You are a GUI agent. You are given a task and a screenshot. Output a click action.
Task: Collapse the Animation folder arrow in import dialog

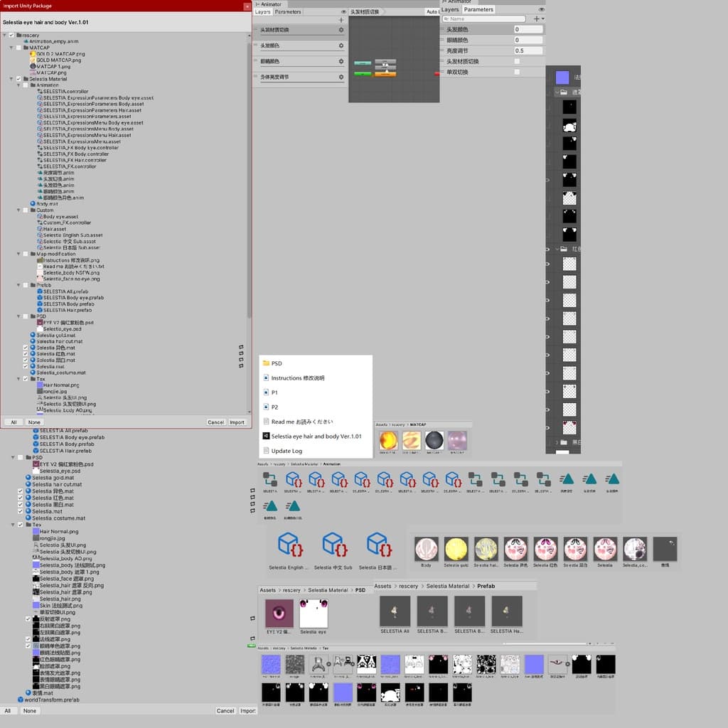point(18,85)
